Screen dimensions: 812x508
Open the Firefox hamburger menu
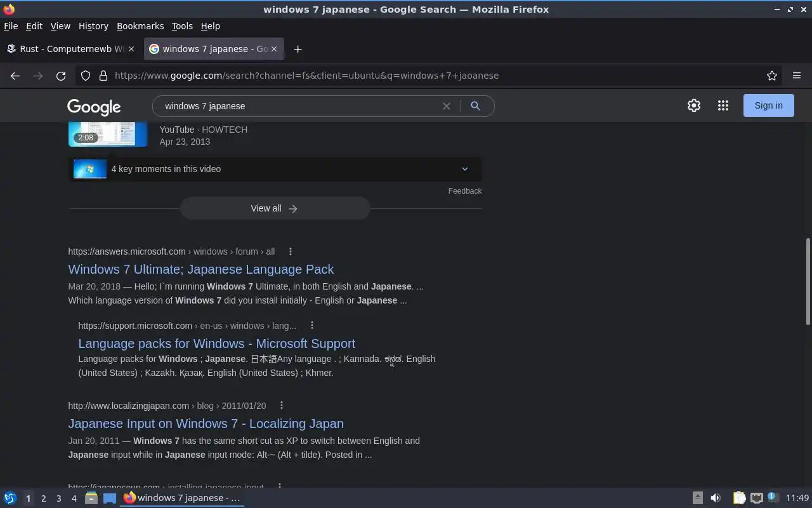pos(797,76)
